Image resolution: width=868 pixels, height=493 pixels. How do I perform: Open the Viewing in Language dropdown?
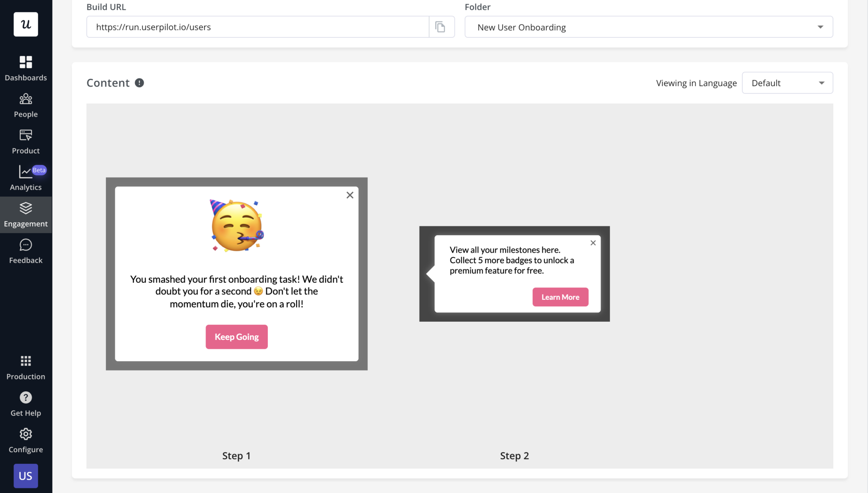click(x=787, y=83)
